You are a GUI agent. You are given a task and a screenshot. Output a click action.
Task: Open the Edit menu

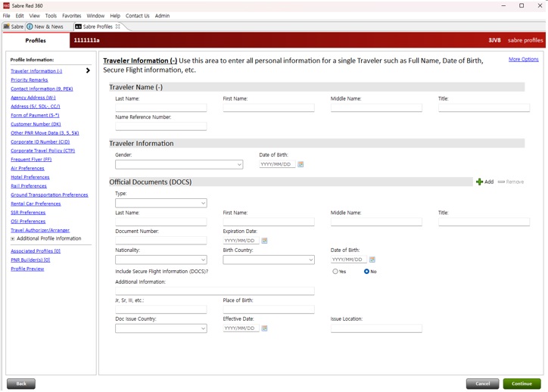[20, 16]
